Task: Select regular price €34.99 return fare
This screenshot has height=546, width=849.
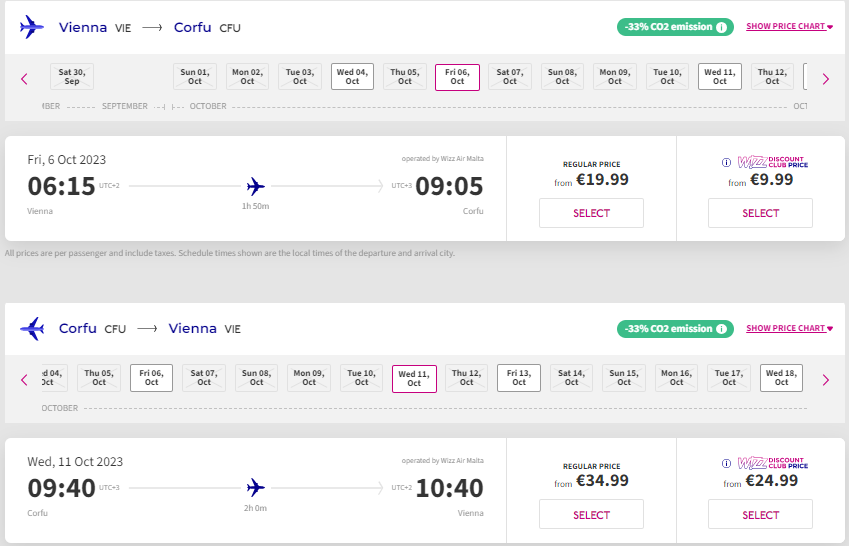Action: tap(591, 514)
